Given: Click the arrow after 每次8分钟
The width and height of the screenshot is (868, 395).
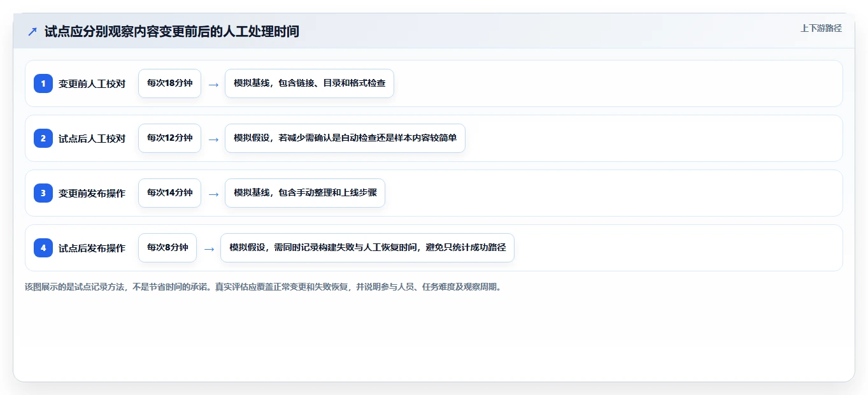Looking at the screenshot, I should [x=209, y=248].
